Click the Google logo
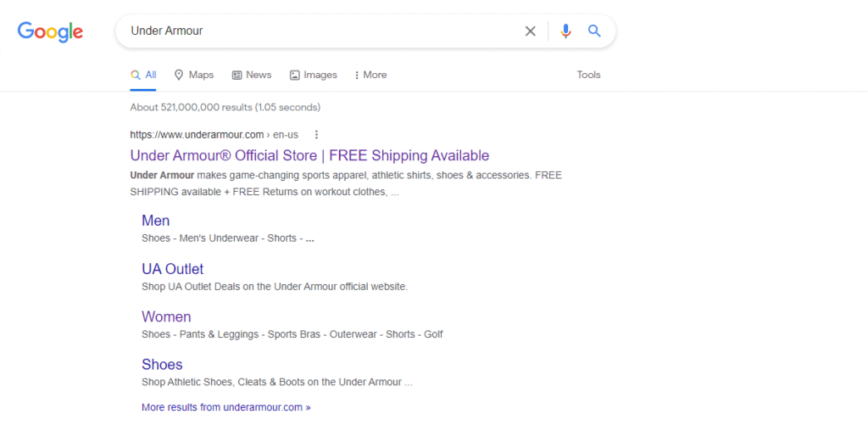The width and height of the screenshot is (868, 431). [50, 31]
